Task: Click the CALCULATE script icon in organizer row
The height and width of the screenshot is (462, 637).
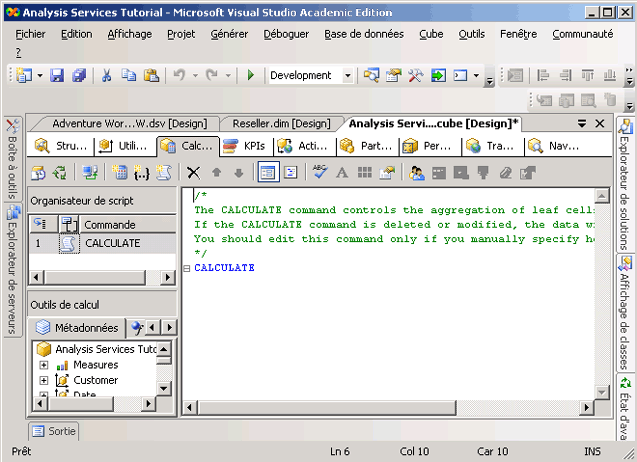Action: tap(69, 243)
